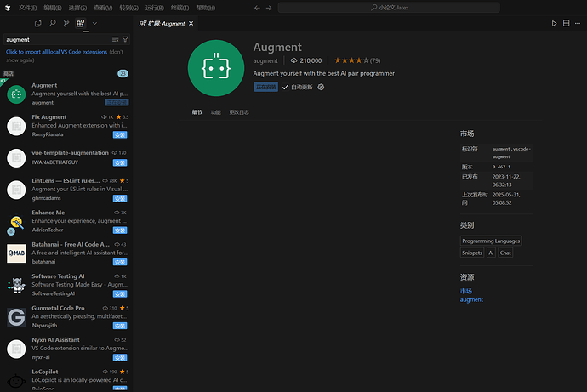Open the 选择(S) menu
Screen dimensions: 587x392
(x=77, y=8)
